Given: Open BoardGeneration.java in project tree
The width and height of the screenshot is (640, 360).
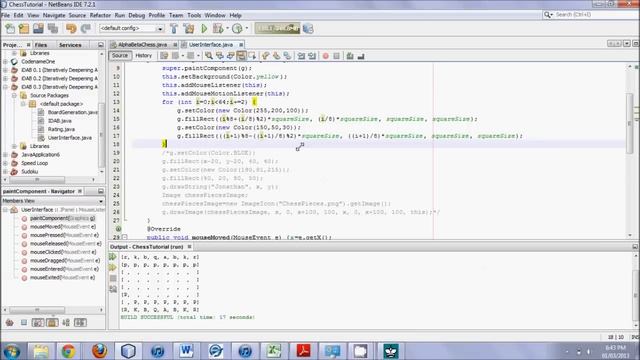Looking at the screenshot, I should point(73,112).
